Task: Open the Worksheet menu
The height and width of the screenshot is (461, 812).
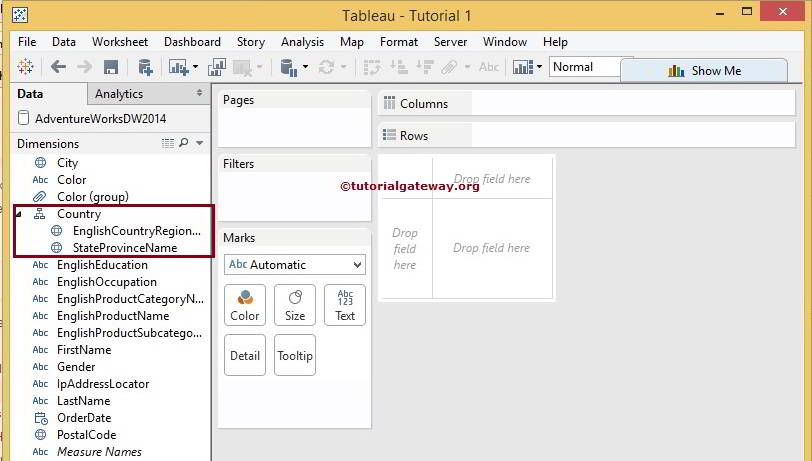Action: [120, 42]
